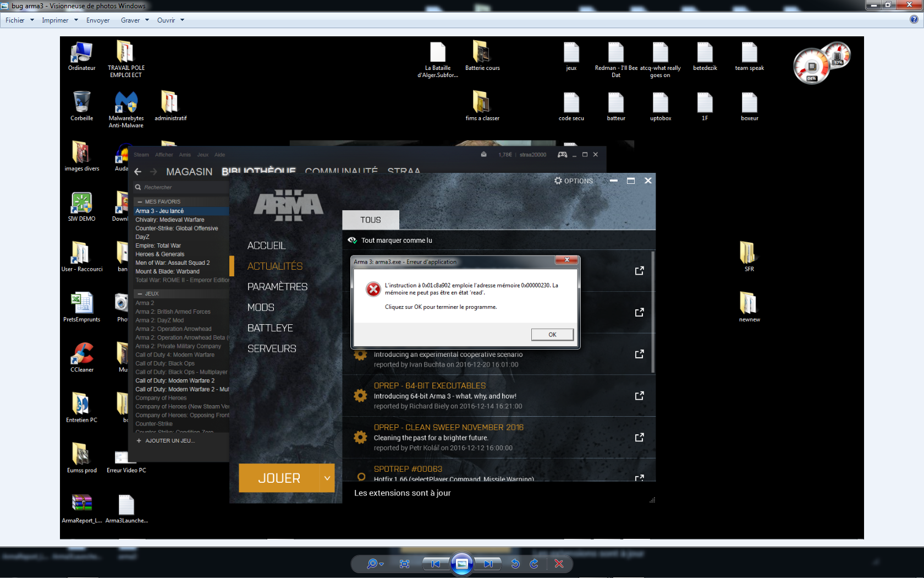Viewport: 924px width, 578px height.
Task: Collapse the MES FAVORIS list section
Action: tap(140, 202)
